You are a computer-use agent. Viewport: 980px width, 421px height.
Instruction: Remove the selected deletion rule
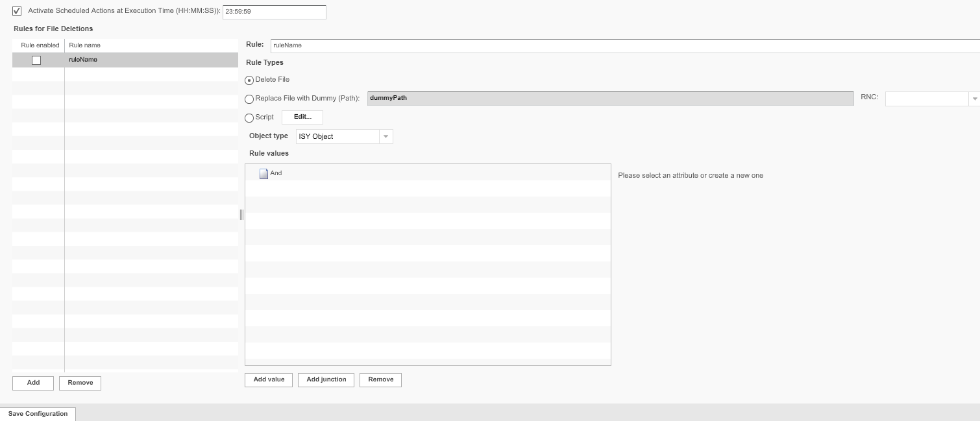80,383
